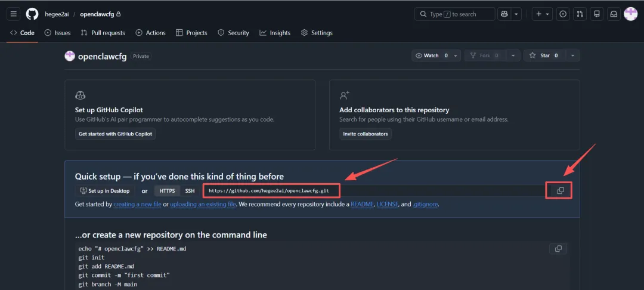Go to hegee2ai owner profile
Screen dimensions: 644x290
coord(57,14)
